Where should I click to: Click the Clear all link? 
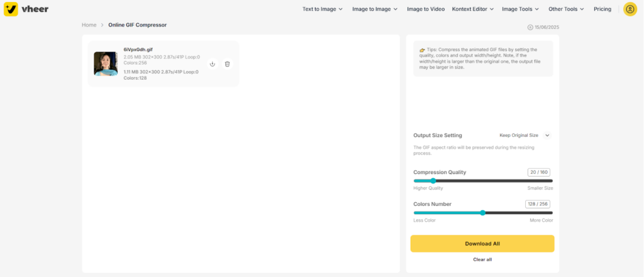[x=482, y=259]
